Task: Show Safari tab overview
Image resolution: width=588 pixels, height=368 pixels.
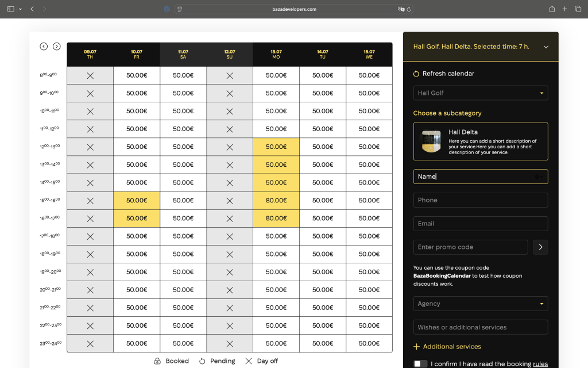Action: click(x=578, y=9)
